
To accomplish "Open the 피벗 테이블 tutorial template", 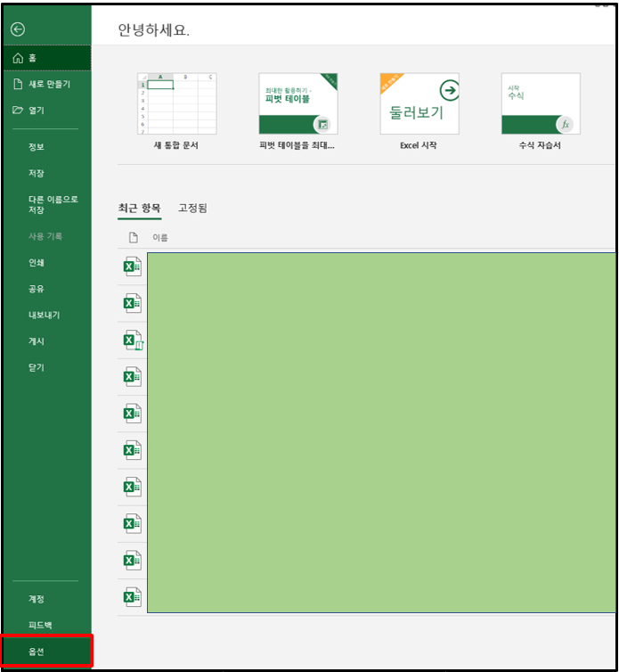I will (x=298, y=103).
